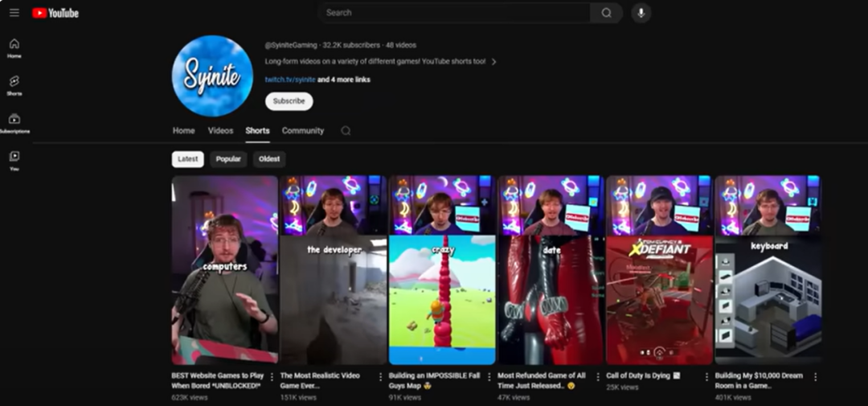
Task: Switch to the Community tab
Action: (302, 130)
